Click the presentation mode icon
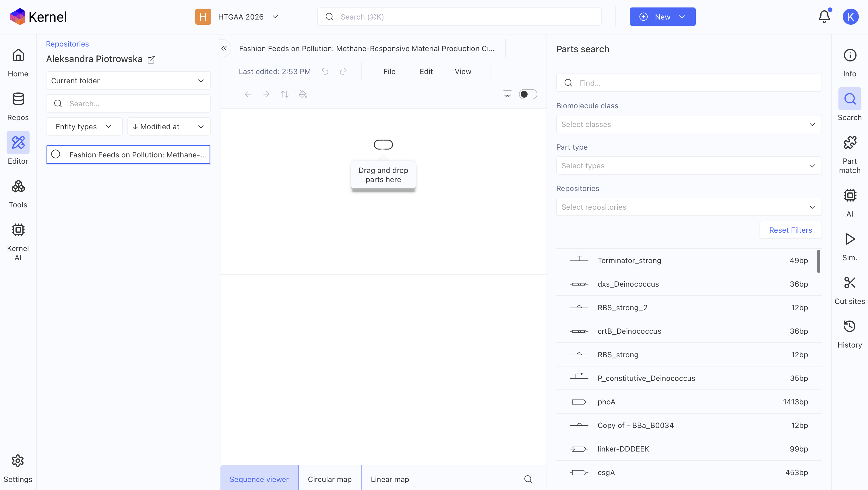The width and height of the screenshot is (868, 490). point(507,94)
